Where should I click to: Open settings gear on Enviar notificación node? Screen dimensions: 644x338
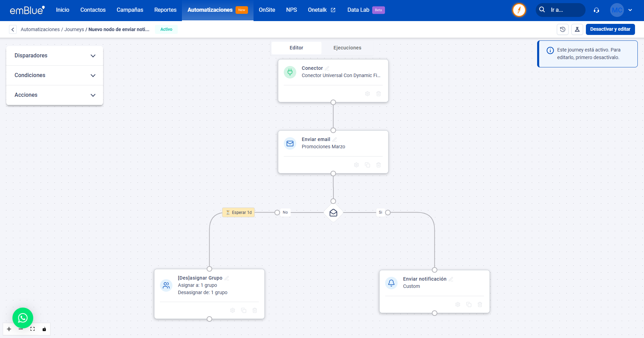click(x=458, y=304)
